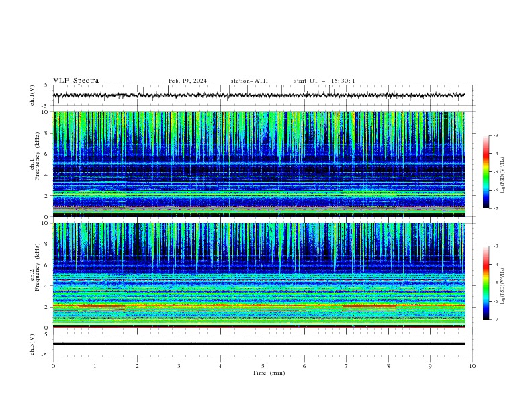Click the "-5" tick on the ch.3(V) axis
Viewport: 532px width, 411px height.
pos(46,355)
